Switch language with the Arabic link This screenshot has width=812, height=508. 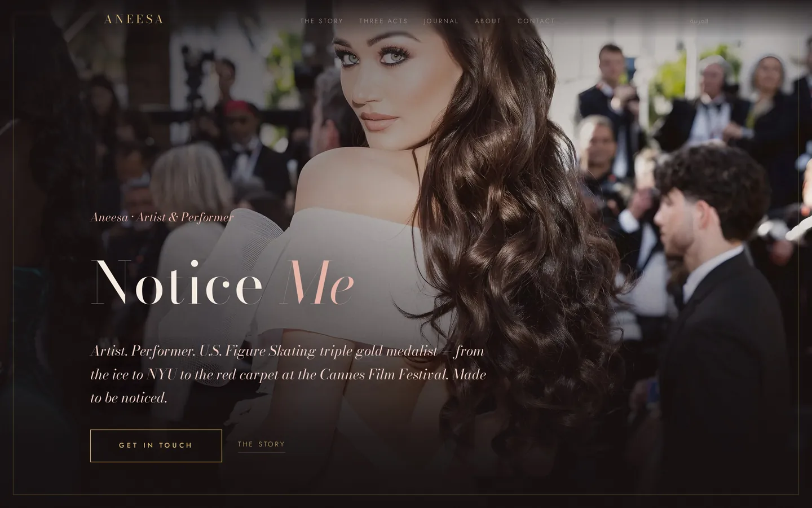pyautogui.click(x=699, y=21)
